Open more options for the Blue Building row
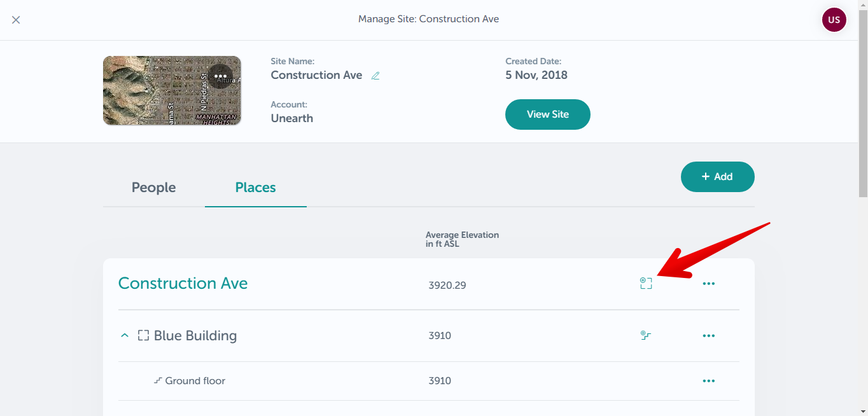The height and width of the screenshot is (416, 868). (x=709, y=336)
